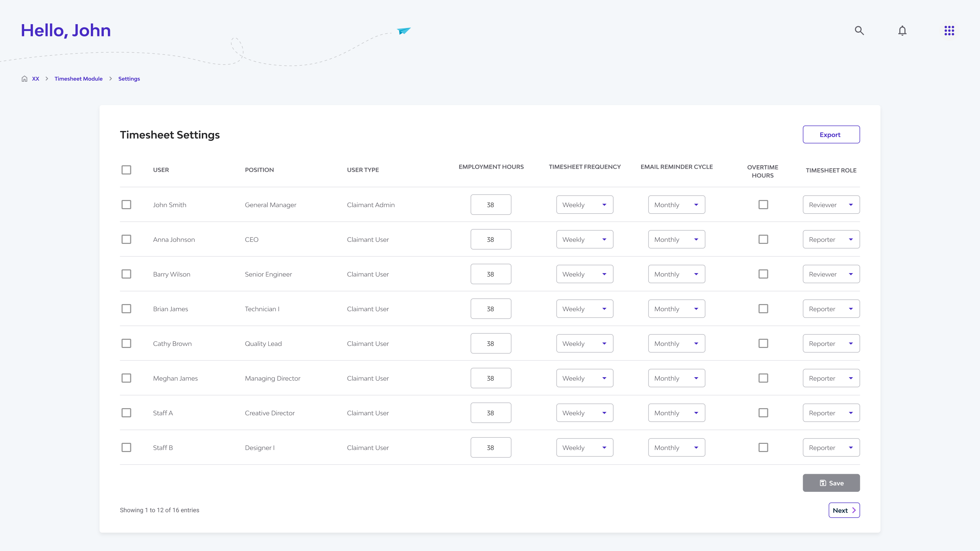Screen dimensions: 980x551
Task: Select Meghan James's row checkbox
Action: point(126,378)
